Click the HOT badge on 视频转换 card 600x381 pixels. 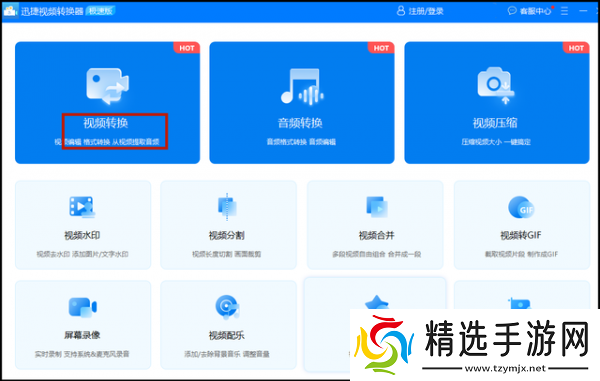coord(187,48)
